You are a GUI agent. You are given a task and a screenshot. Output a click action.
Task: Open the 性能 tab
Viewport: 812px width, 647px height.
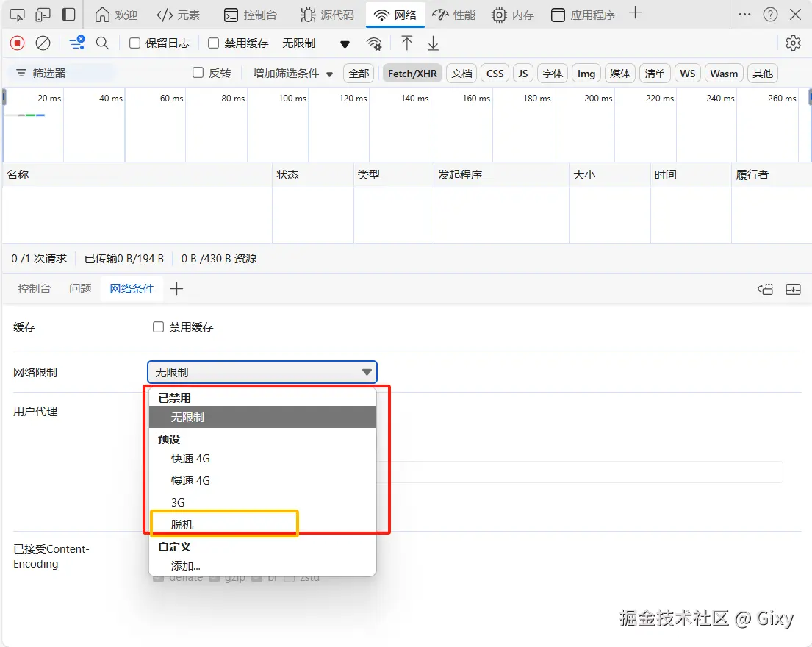coord(453,15)
